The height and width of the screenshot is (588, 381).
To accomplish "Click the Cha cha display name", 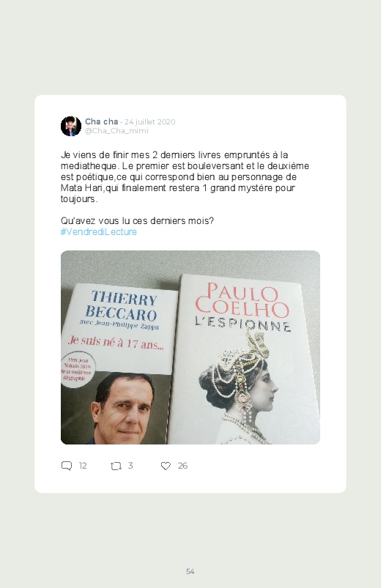I will click(102, 122).
